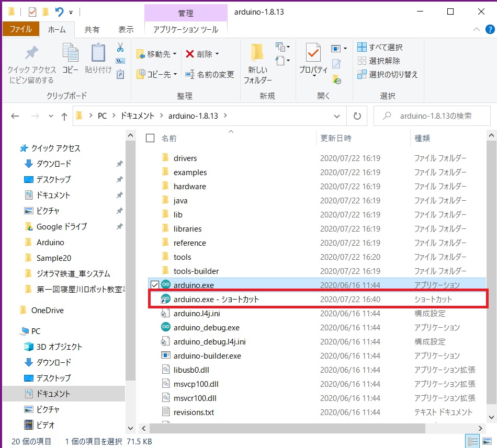Click すべて選択 to select all
This screenshot has height=448, width=497.
pyautogui.click(x=380, y=47)
